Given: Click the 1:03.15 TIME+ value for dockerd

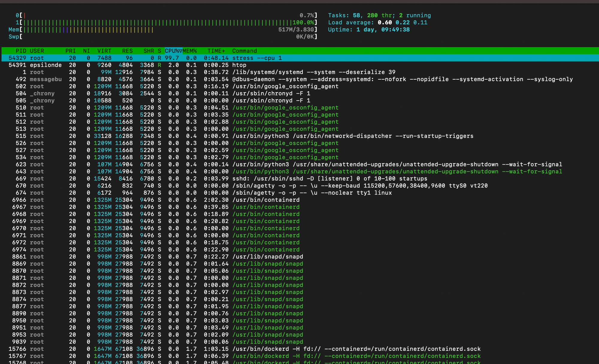Looking at the screenshot, I should click(216, 349).
